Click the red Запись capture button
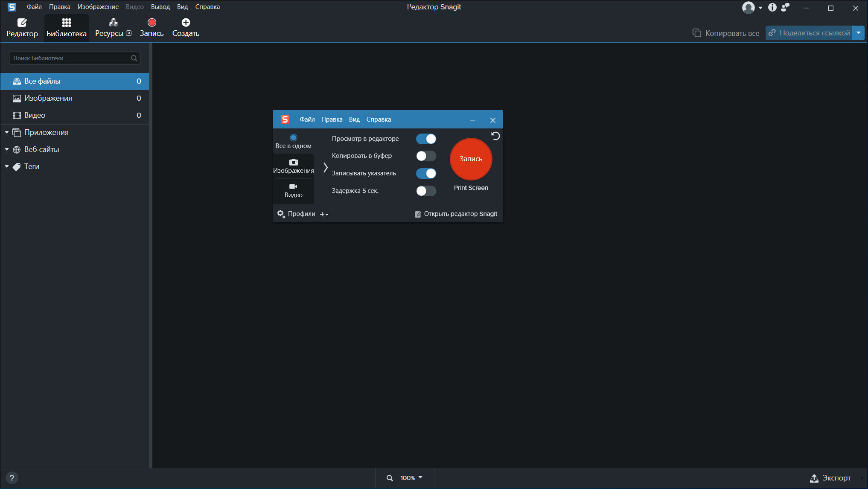 [x=471, y=159]
